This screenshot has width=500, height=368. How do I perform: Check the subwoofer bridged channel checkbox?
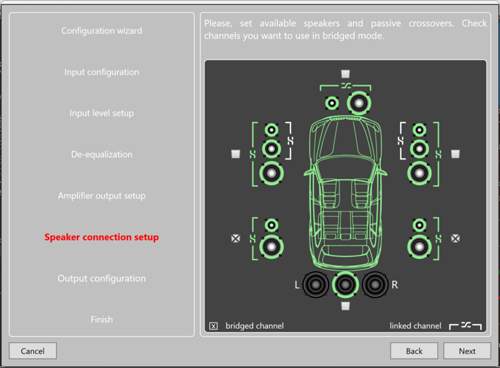click(345, 306)
